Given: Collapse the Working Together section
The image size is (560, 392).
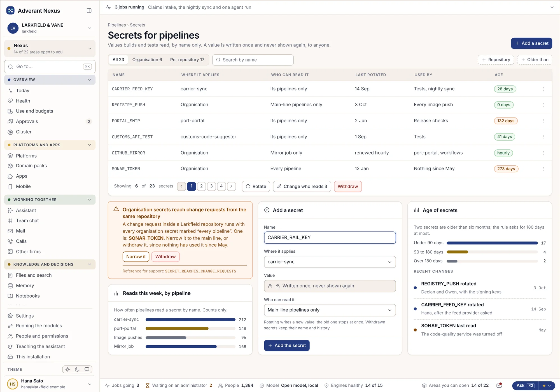Looking at the screenshot, I should coord(50,200).
